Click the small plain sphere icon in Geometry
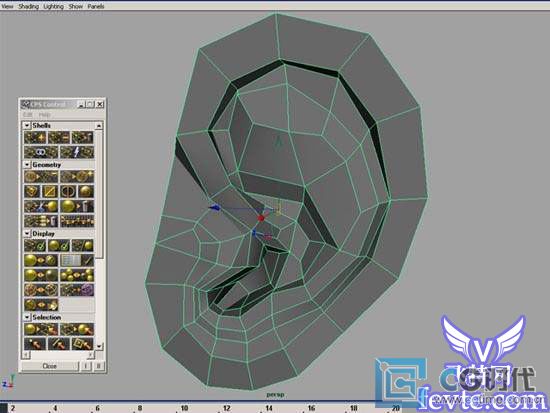This screenshot has width=550, height=413. click(x=86, y=191)
